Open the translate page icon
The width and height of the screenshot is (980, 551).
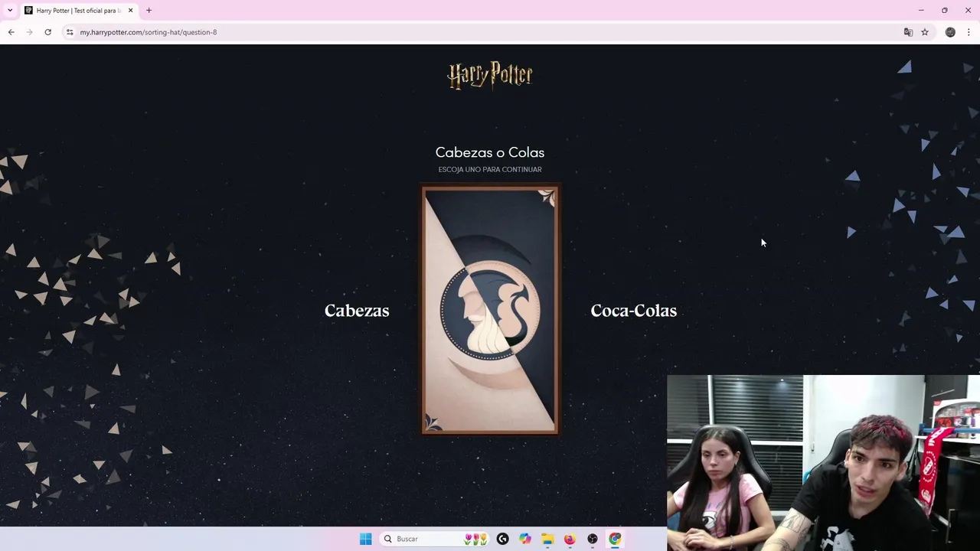[908, 32]
